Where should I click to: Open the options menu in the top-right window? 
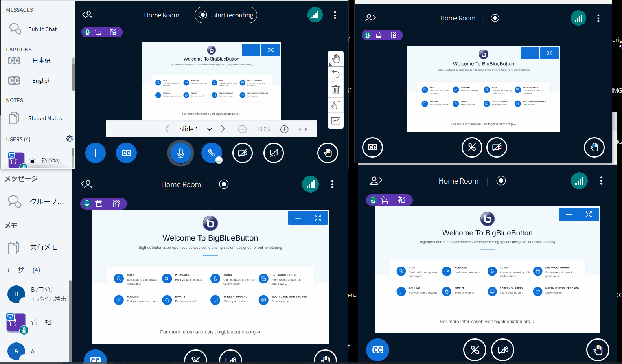[598, 18]
